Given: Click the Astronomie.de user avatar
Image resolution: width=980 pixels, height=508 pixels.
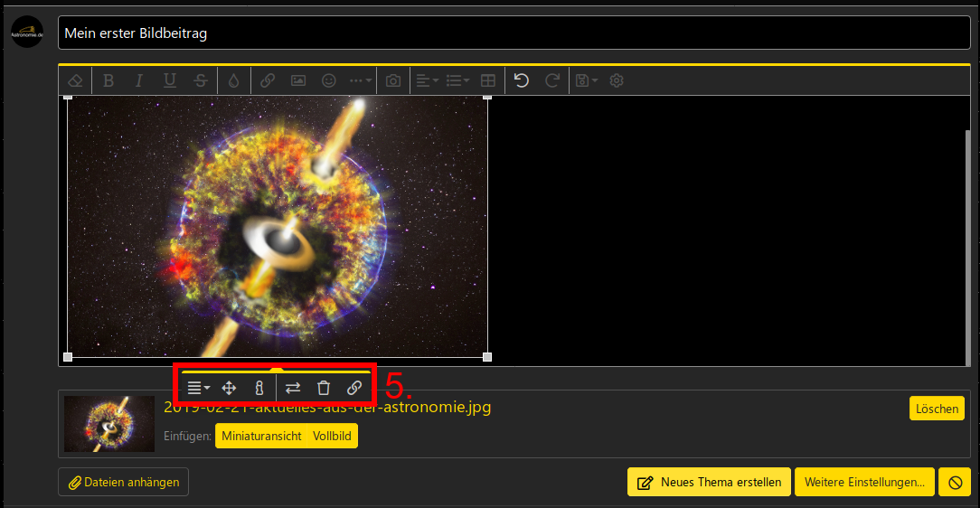Looking at the screenshot, I should coord(27,32).
